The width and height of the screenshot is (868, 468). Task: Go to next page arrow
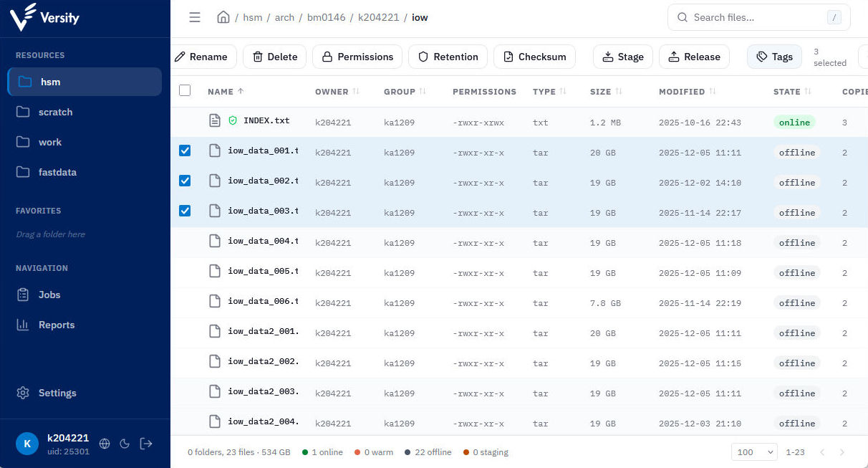842,452
